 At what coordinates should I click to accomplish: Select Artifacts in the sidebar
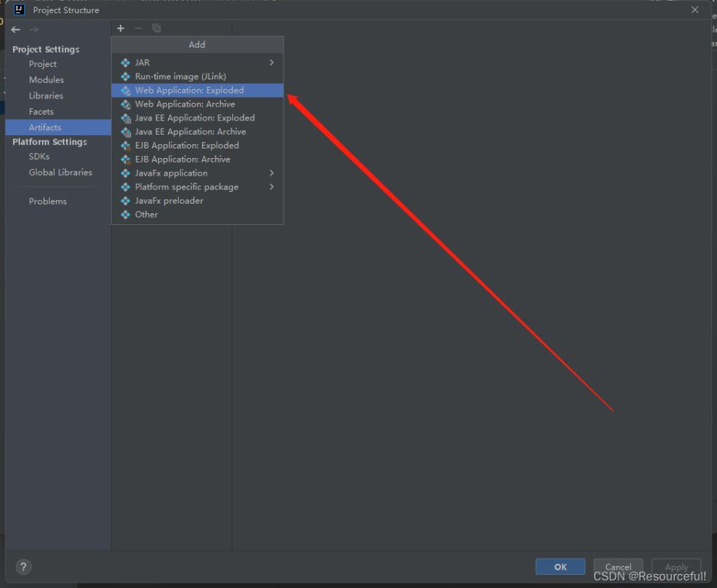58,127
